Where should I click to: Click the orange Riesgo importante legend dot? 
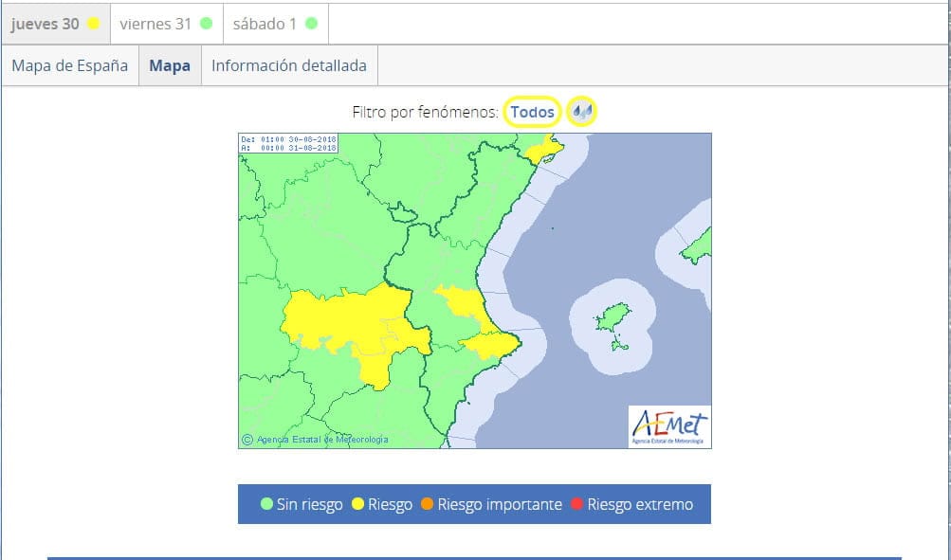coord(427,505)
